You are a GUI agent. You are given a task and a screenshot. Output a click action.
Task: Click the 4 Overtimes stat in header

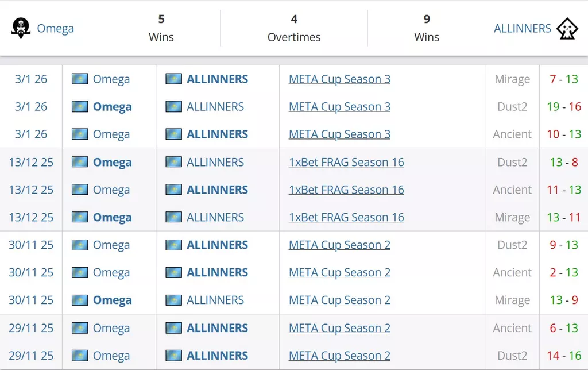[294, 28]
